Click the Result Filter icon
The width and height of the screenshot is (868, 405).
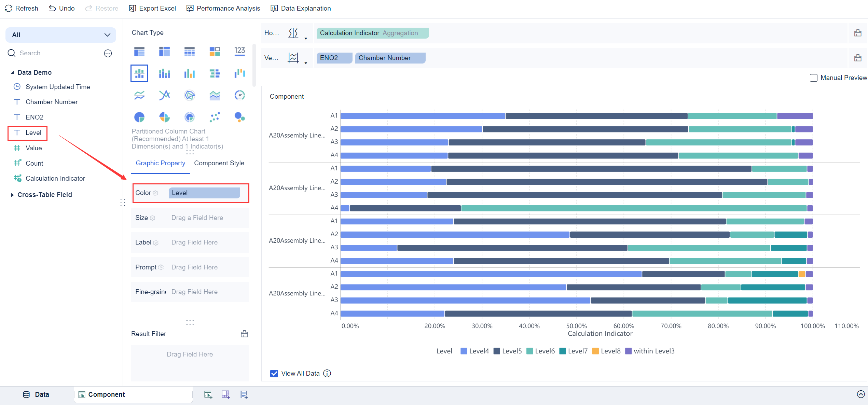coord(244,334)
